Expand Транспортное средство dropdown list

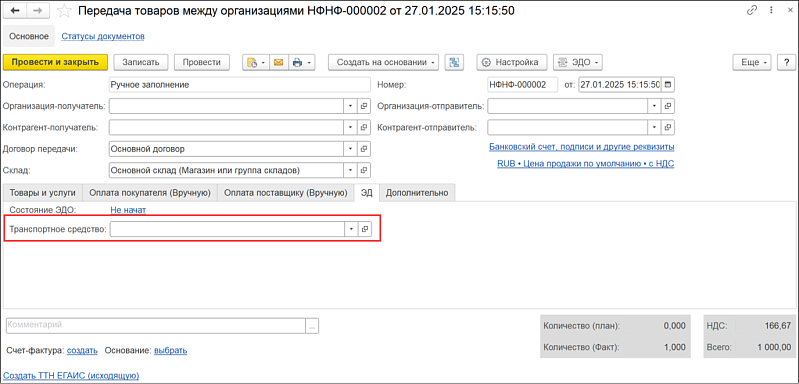[351, 229]
